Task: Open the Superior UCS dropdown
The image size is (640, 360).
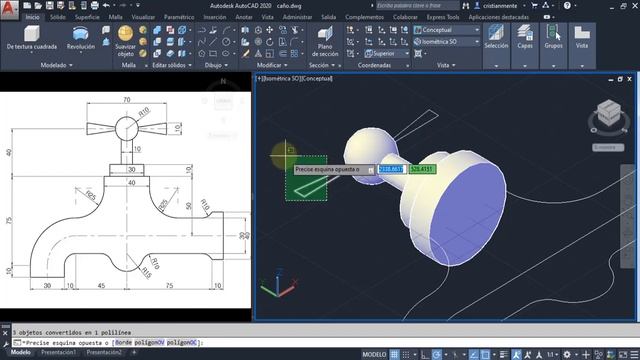Action: coord(387,53)
